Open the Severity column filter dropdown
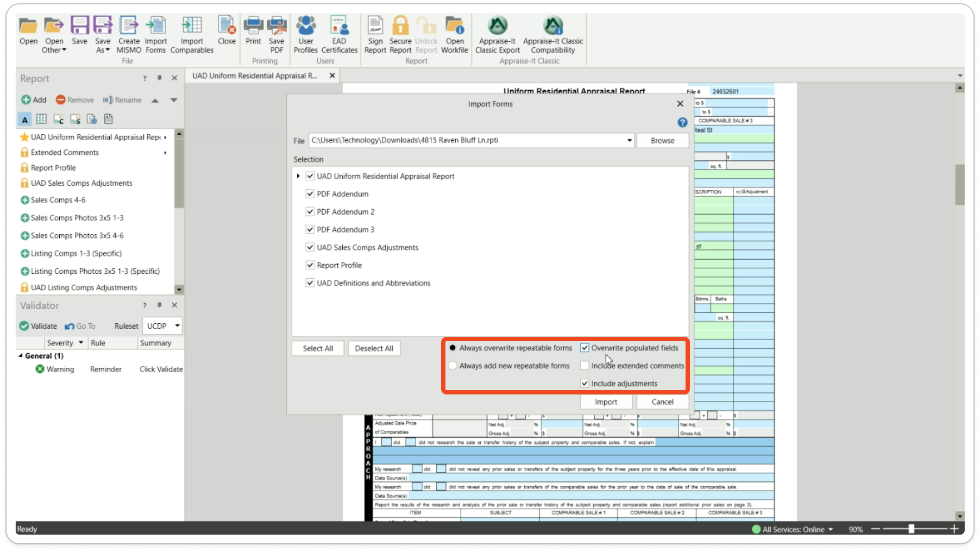 81,343
